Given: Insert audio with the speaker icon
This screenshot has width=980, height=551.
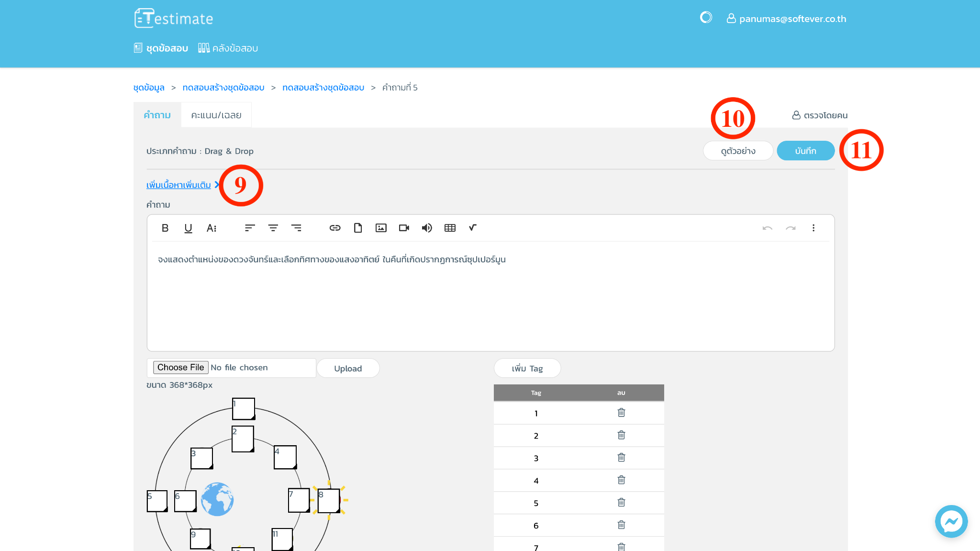Looking at the screenshot, I should pyautogui.click(x=427, y=228).
